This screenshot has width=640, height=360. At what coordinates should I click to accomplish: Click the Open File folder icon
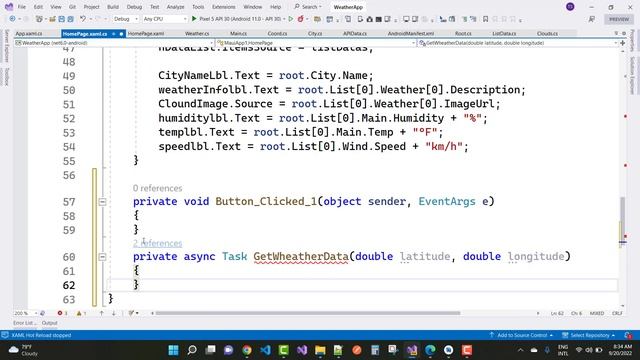click(x=52, y=19)
